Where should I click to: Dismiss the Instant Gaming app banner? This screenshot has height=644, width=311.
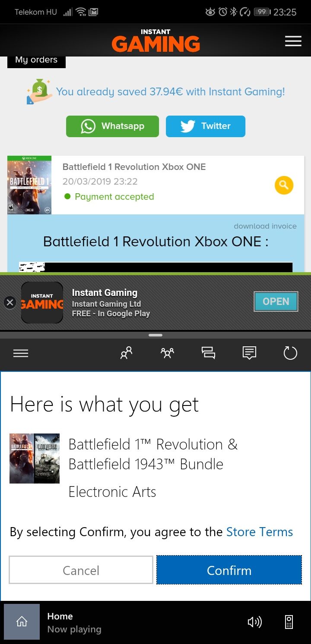[x=10, y=302]
